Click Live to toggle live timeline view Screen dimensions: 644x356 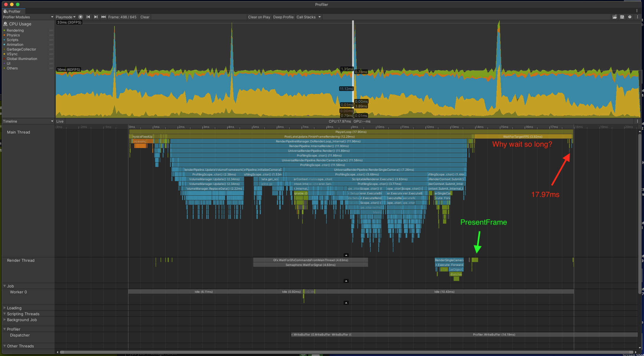coord(60,121)
